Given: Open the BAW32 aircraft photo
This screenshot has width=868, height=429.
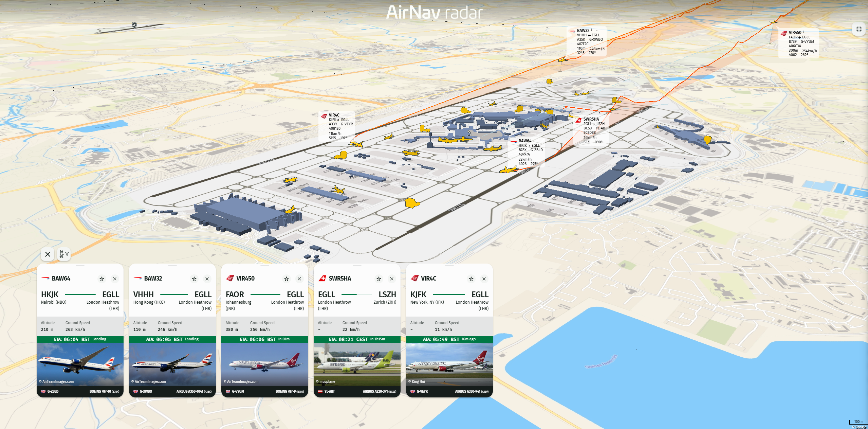Looking at the screenshot, I should [x=172, y=364].
